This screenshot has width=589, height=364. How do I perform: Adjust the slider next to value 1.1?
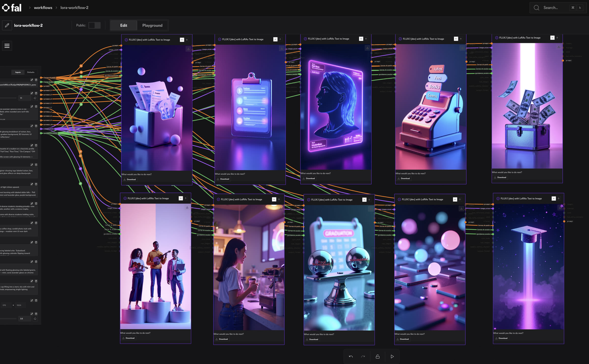pos(8,98)
